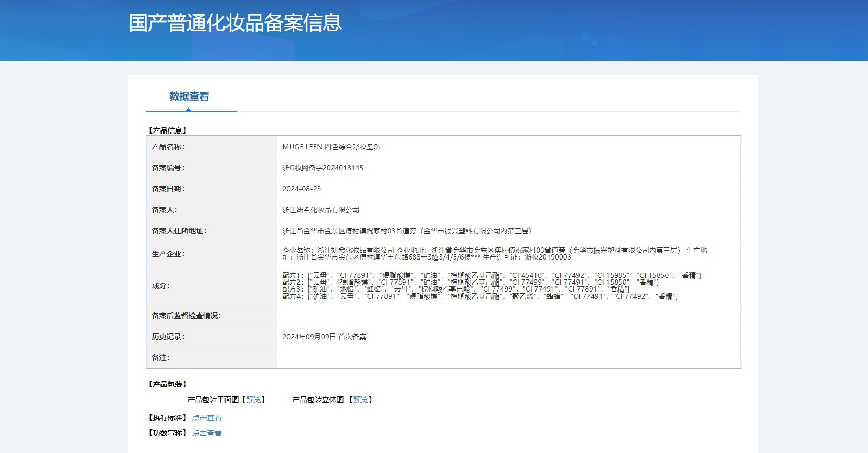Click the 【产品包装】 section heading
The height and width of the screenshot is (453, 868).
(x=167, y=384)
